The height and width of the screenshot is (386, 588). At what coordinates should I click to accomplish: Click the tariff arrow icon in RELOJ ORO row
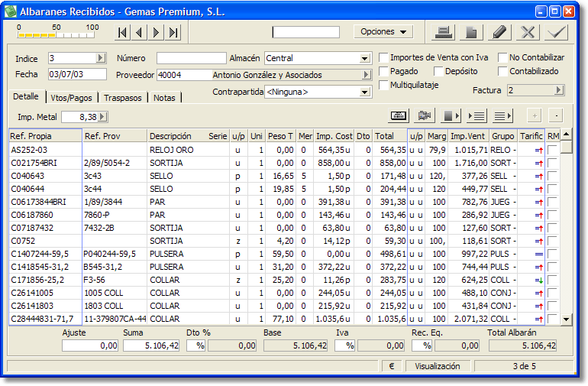[x=539, y=150]
